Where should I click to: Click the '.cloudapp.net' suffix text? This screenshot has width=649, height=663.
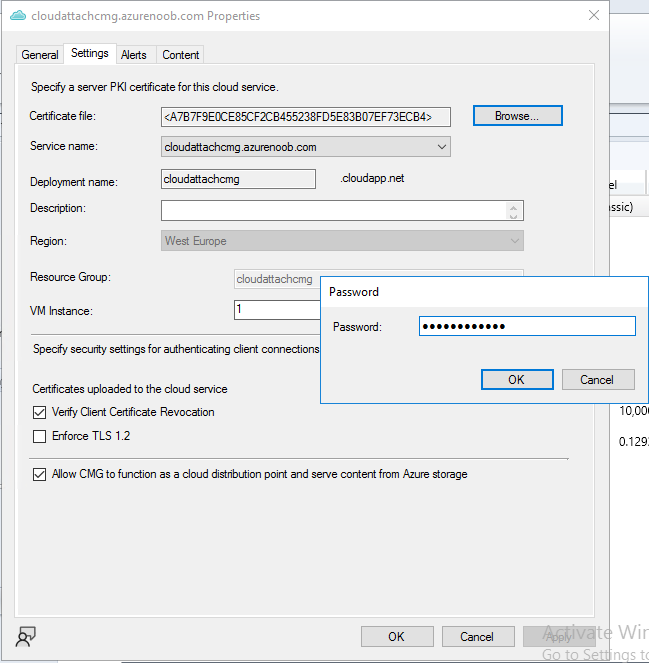coord(372,178)
